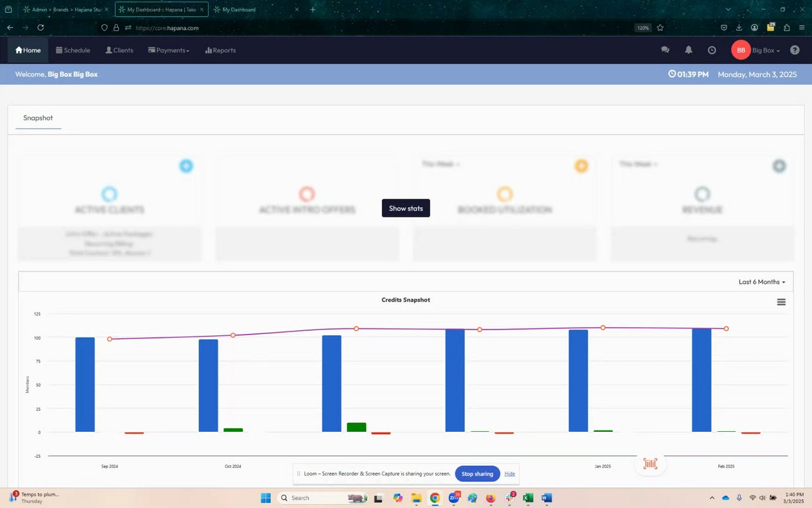Open the notifications bell
812x508 pixels.
[688, 50]
